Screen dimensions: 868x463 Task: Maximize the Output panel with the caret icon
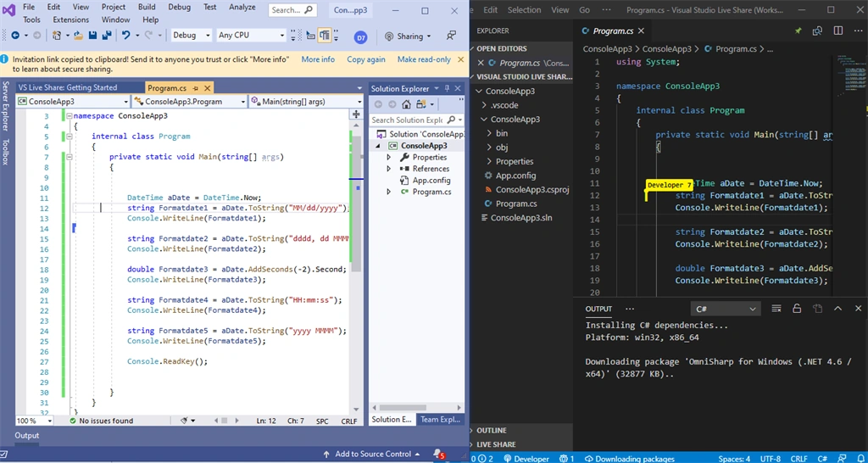pyautogui.click(x=837, y=309)
